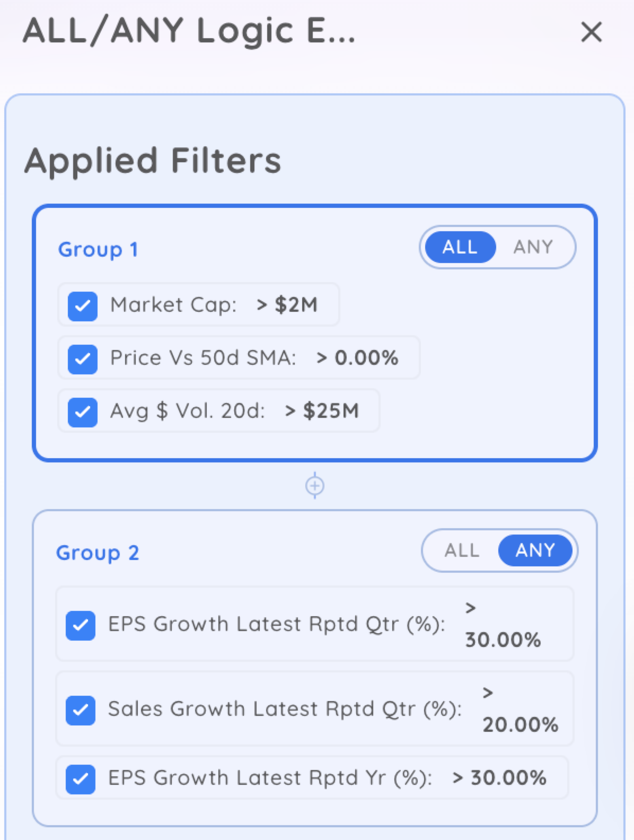Screen dimensions: 634x840
Task: Disable Sales Growth Latest Rptd Qtr checkbox
Action: [x=81, y=710]
